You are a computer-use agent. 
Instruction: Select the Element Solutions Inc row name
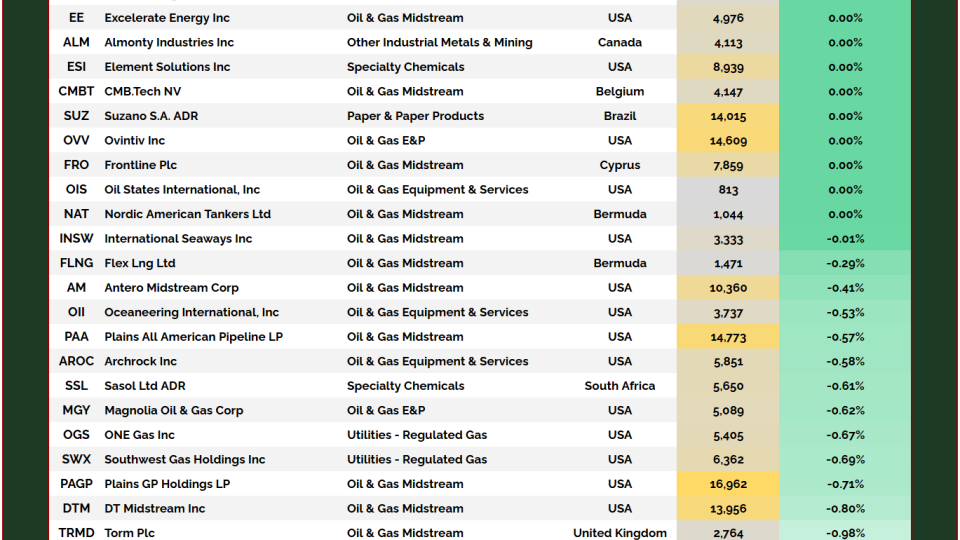(x=167, y=67)
